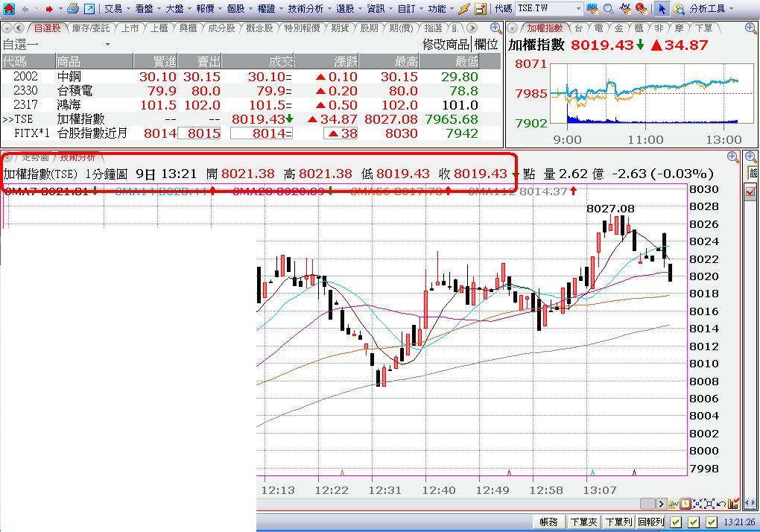Select the 概念股 tab

[x=259, y=28]
